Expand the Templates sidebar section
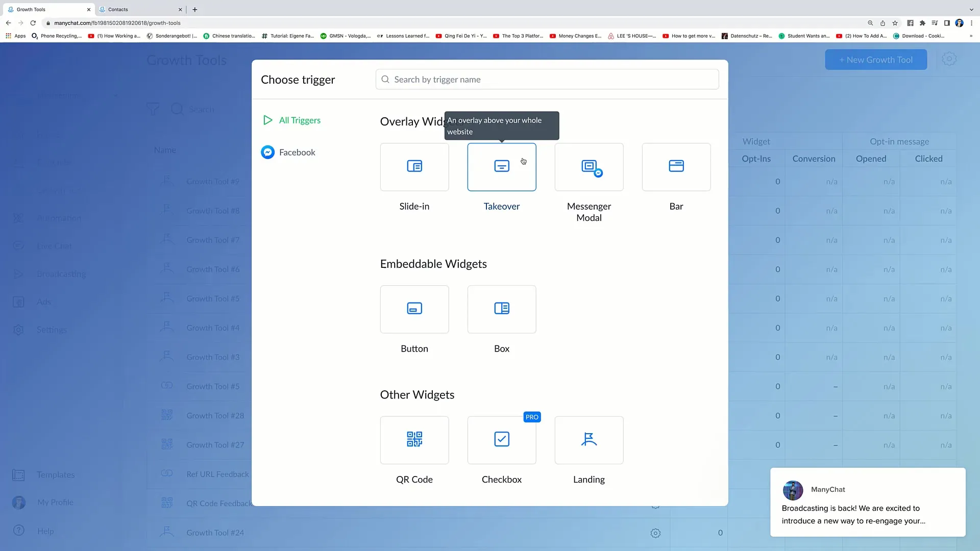Screen dimensions: 980x551 [x=55, y=475]
